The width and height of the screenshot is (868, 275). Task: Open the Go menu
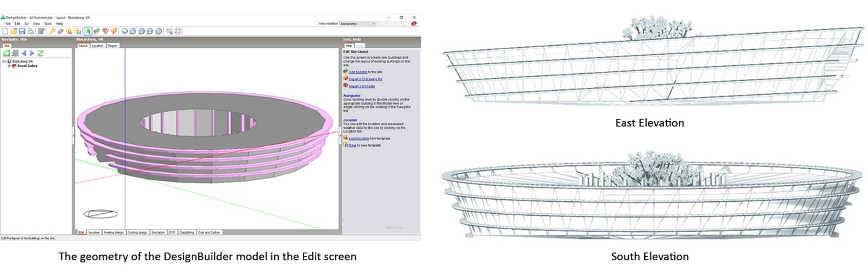26,24
